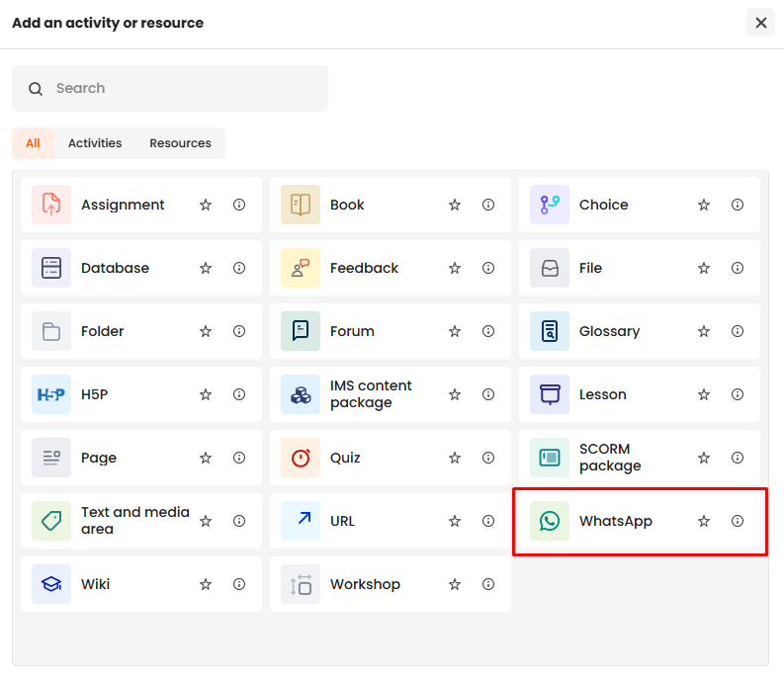Screen dimensions: 784x677
Task: Click the SCORM package label
Action: 610,458
